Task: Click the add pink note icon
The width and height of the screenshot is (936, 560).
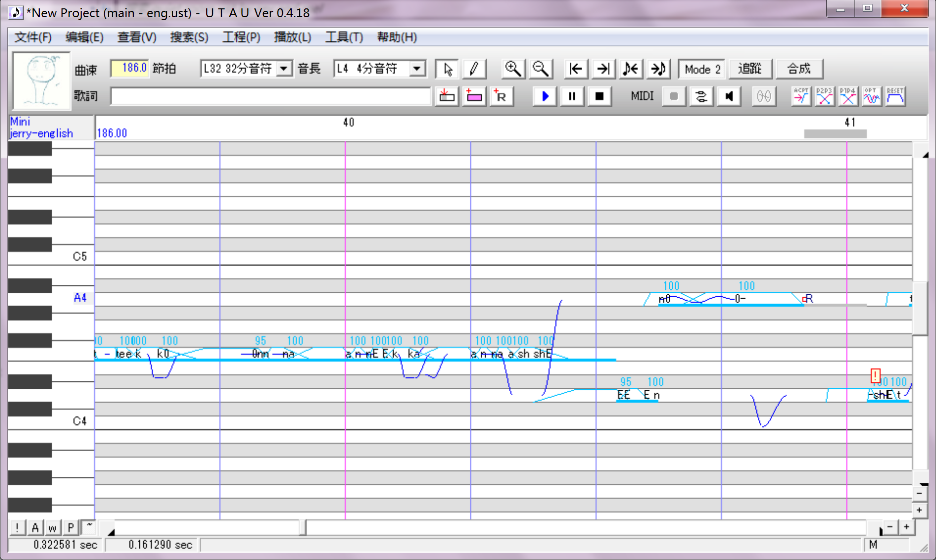Action: (474, 96)
